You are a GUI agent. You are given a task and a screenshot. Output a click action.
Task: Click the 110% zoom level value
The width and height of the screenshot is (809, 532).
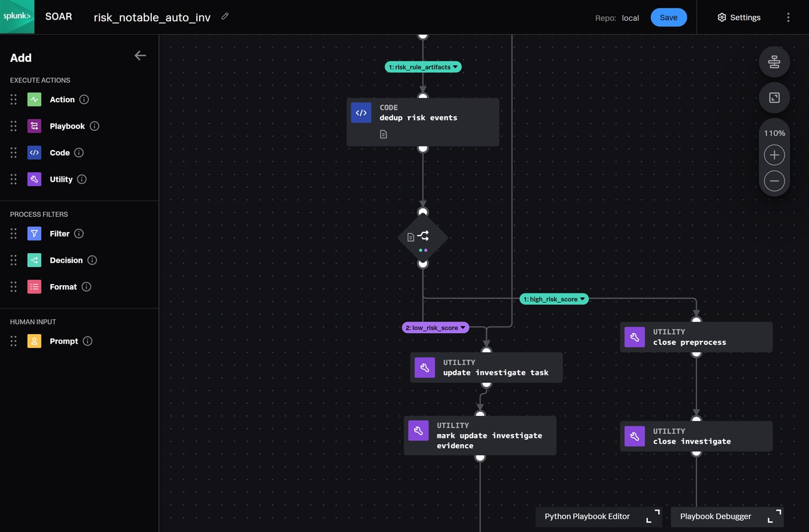pyautogui.click(x=774, y=133)
